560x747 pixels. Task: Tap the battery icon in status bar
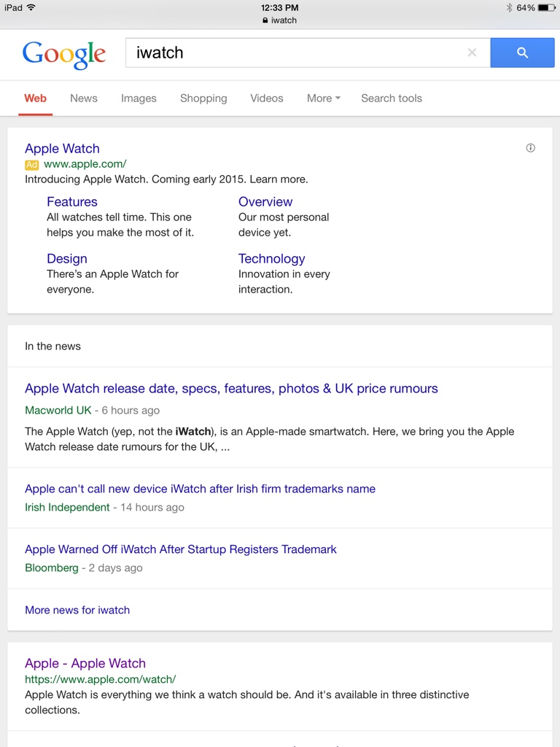(546, 7)
